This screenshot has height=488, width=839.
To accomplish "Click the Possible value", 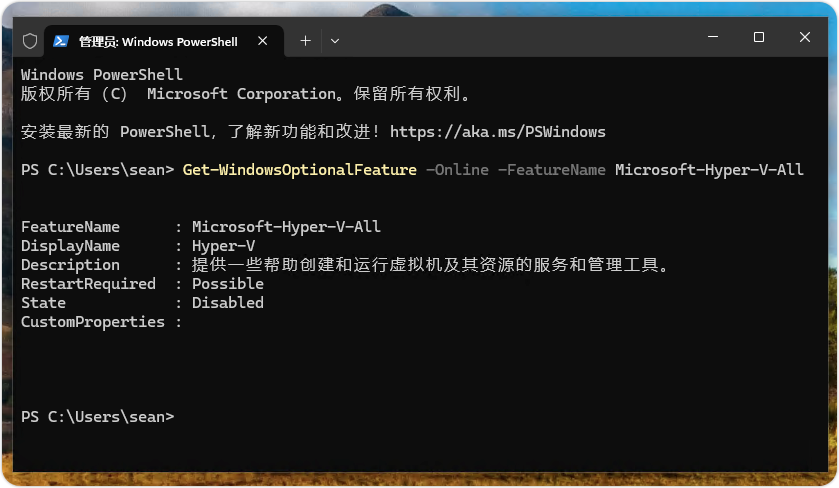I will pyautogui.click(x=228, y=284).
